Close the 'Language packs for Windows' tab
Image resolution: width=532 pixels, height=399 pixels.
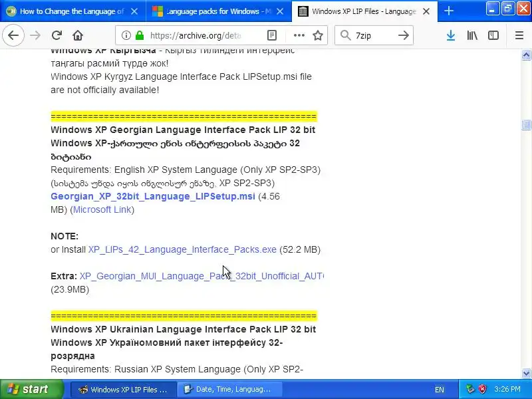(280, 11)
